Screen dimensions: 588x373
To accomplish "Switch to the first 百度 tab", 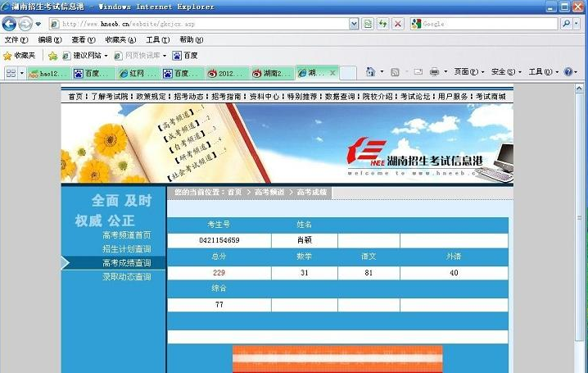I will coord(93,74).
